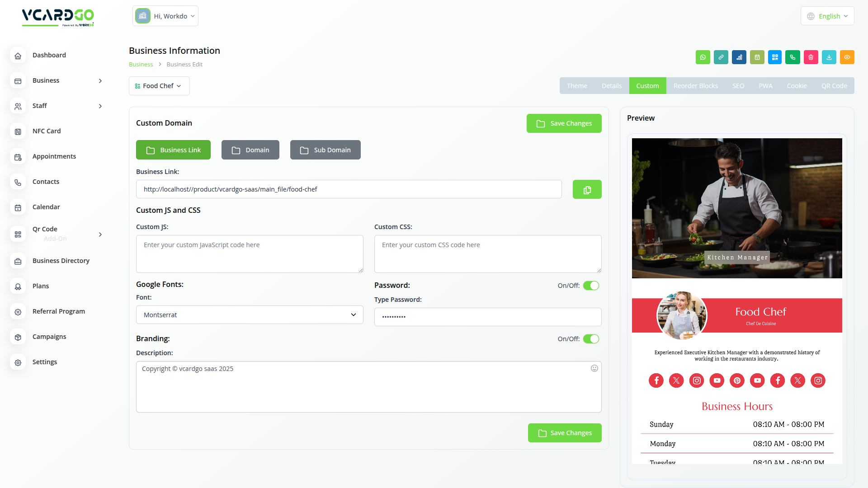Image resolution: width=868 pixels, height=488 pixels.
Task: Copy the business link with copy icon
Action: [587, 190]
